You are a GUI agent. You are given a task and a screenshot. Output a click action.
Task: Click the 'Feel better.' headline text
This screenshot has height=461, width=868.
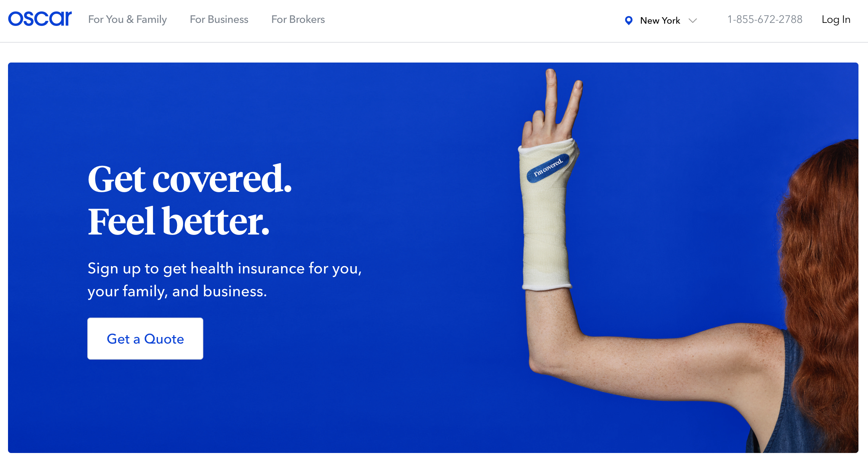tap(178, 221)
